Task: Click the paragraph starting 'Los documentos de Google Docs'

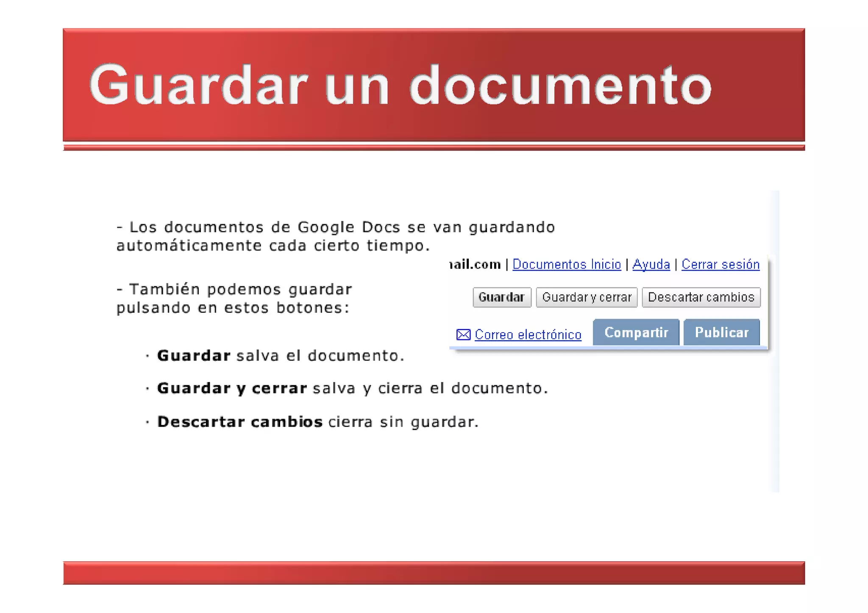Action: click(336, 236)
